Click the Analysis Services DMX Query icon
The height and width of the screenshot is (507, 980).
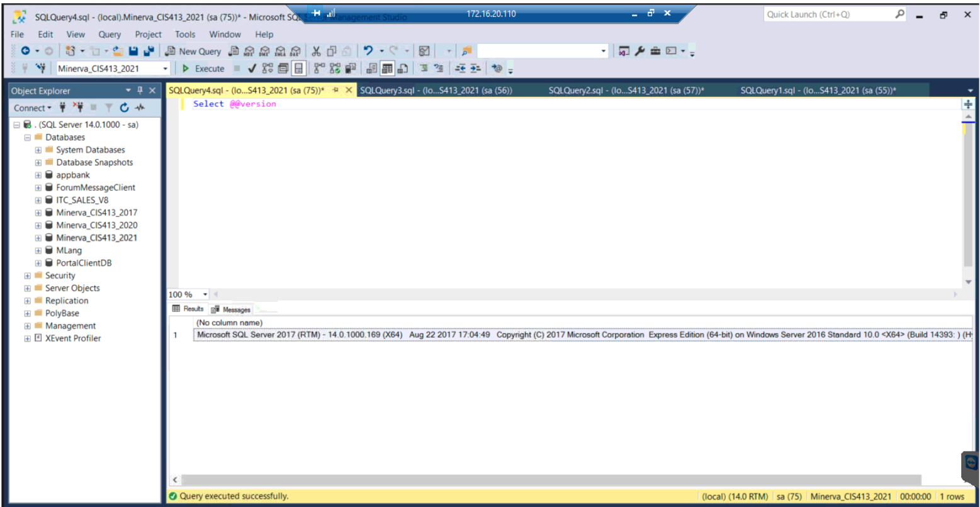coord(264,52)
